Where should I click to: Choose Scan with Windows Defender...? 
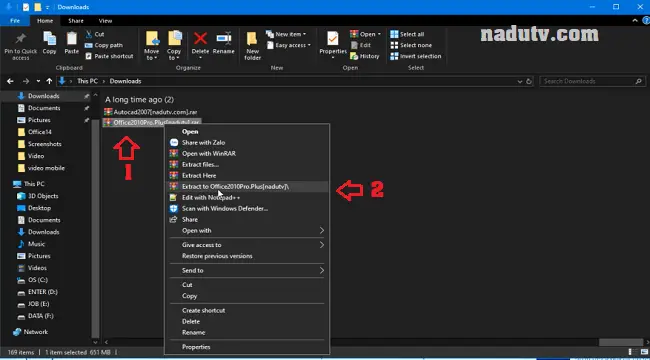point(247,209)
